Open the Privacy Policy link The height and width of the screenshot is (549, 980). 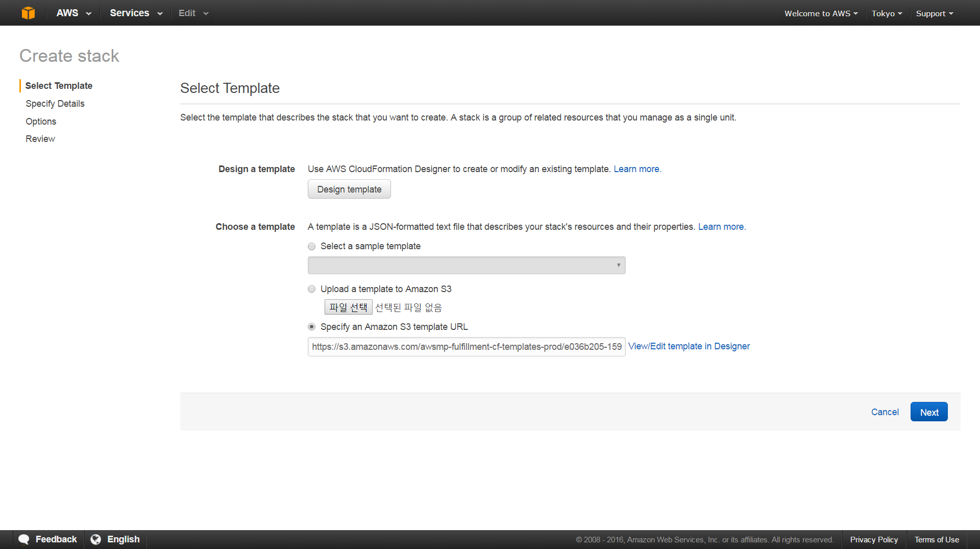pyautogui.click(x=874, y=540)
